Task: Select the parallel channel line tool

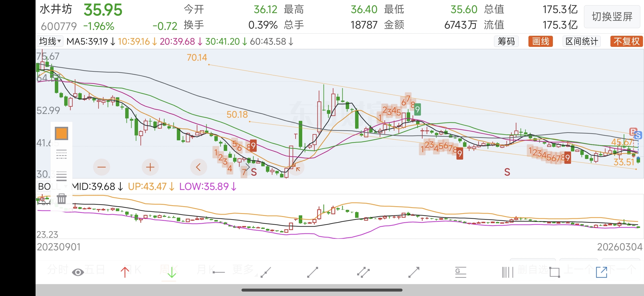Action: point(363,272)
